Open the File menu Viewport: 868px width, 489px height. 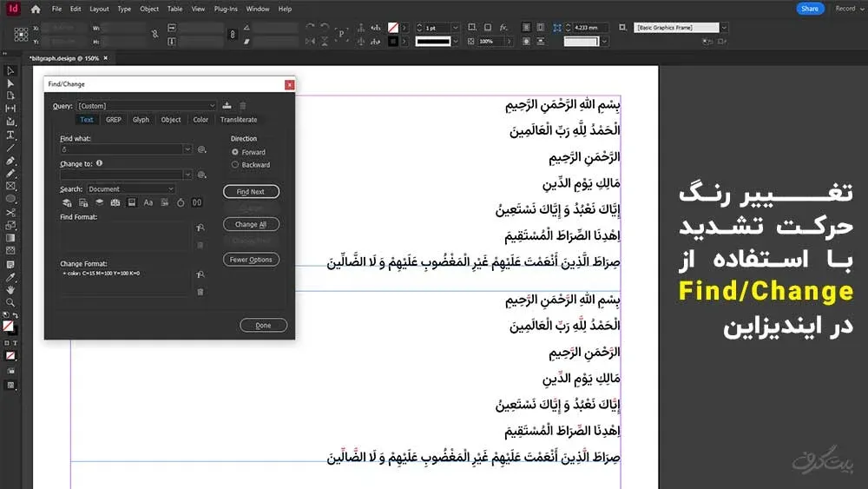[x=56, y=9]
